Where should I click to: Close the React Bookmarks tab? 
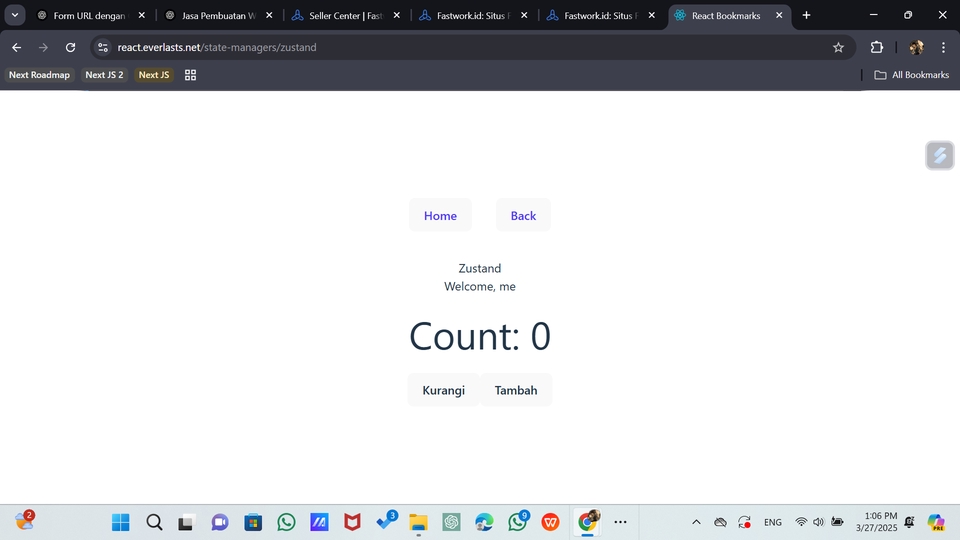[779, 15]
